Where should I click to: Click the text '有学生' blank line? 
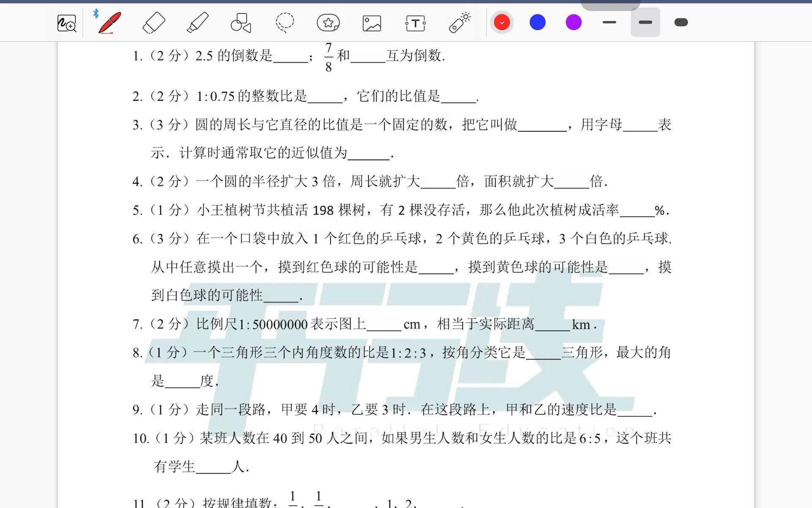(x=214, y=467)
